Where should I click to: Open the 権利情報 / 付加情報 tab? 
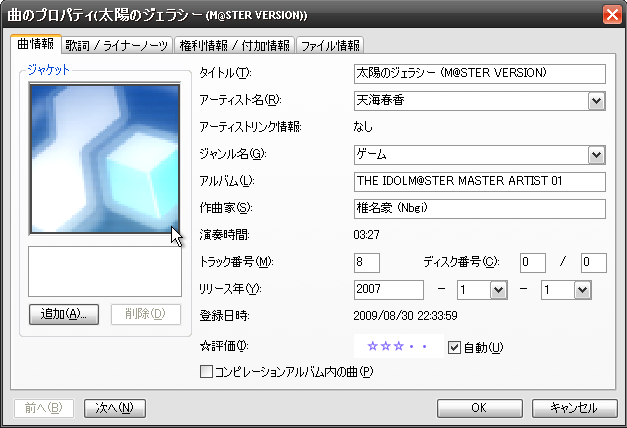[x=234, y=45]
